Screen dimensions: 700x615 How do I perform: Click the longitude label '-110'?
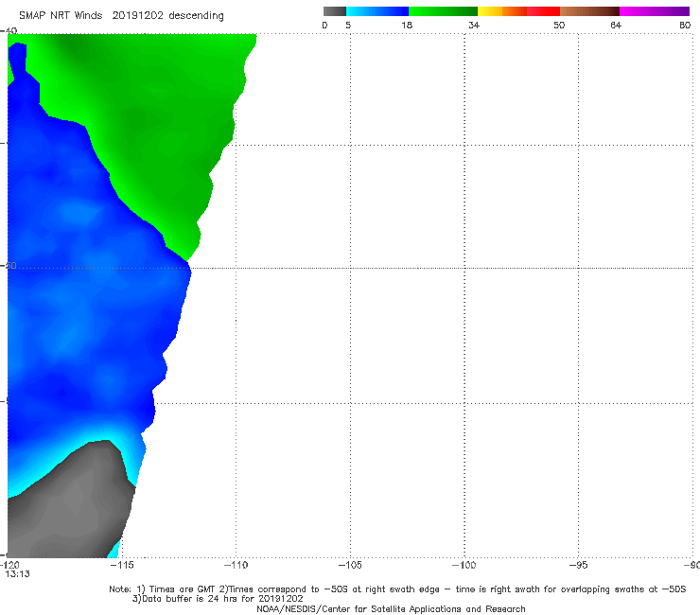236,565
